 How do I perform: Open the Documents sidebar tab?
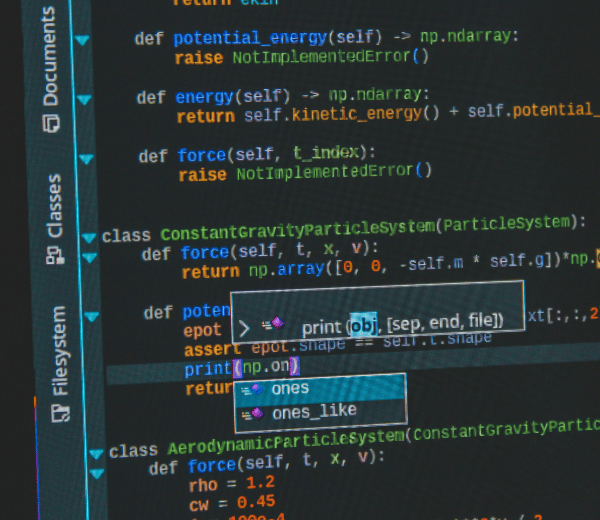49,60
